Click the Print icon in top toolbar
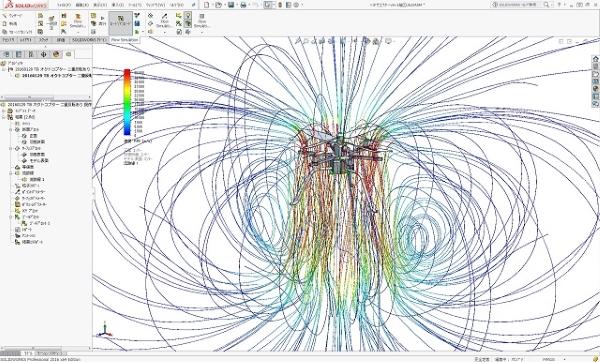 [x=243, y=5]
